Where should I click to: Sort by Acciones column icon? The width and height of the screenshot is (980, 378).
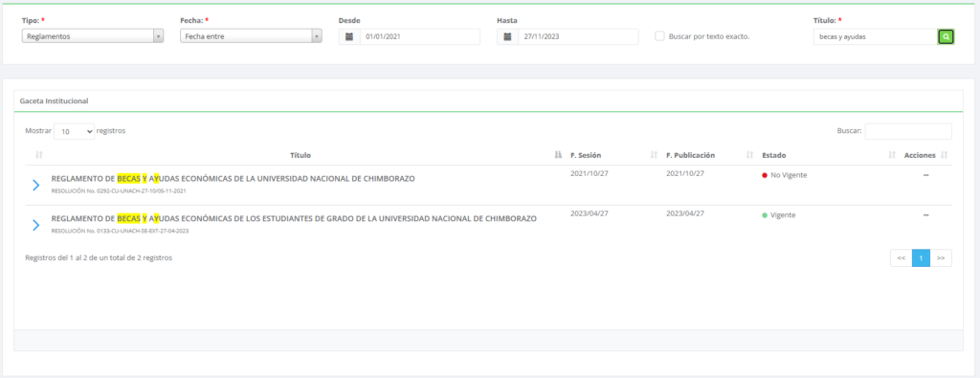[944, 155]
